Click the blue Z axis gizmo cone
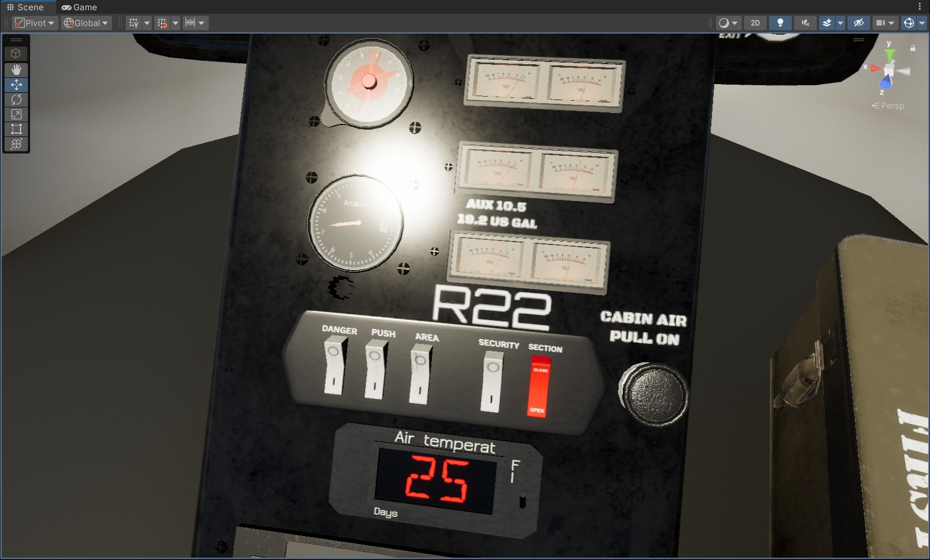 pyautogui.click(x=886, y=82)
